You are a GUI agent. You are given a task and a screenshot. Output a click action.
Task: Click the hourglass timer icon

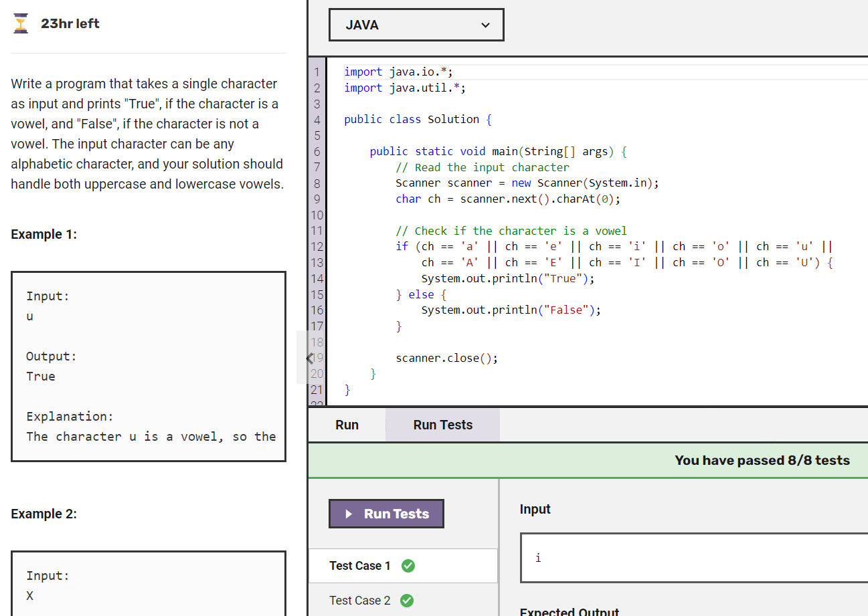[x=20, y=23]
